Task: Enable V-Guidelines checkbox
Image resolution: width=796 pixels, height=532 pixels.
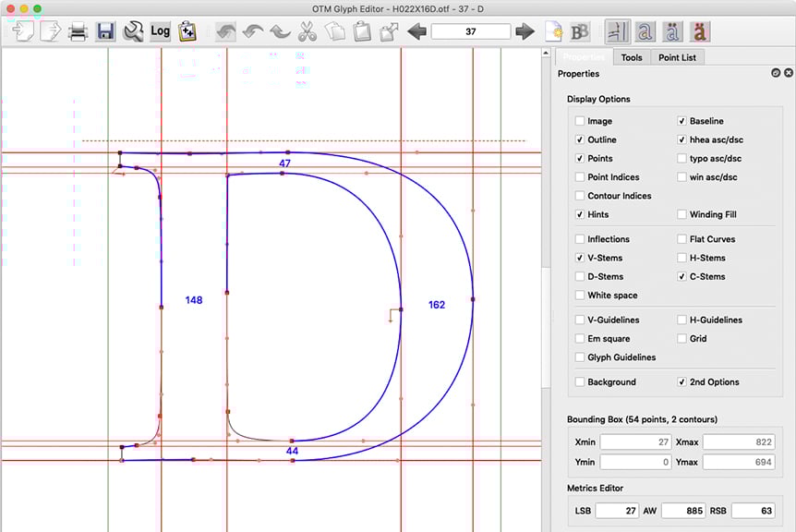Action: pyautogui.click(x=580, y=320)
